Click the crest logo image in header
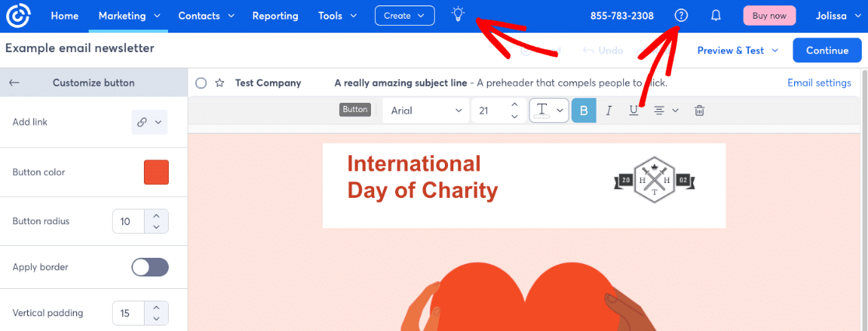Screen dimensions: 868x331 pyautogui.click(x=654, y=181)
